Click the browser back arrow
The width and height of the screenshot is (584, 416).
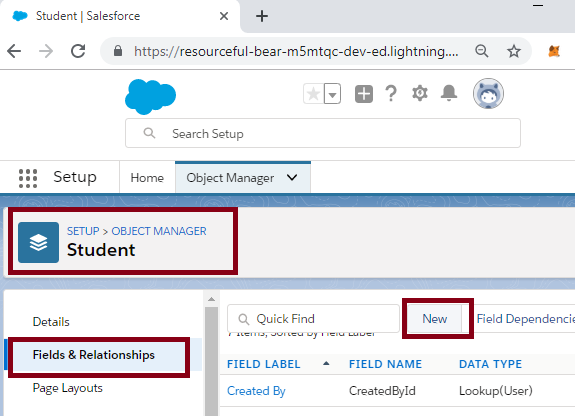click(14, 51)
